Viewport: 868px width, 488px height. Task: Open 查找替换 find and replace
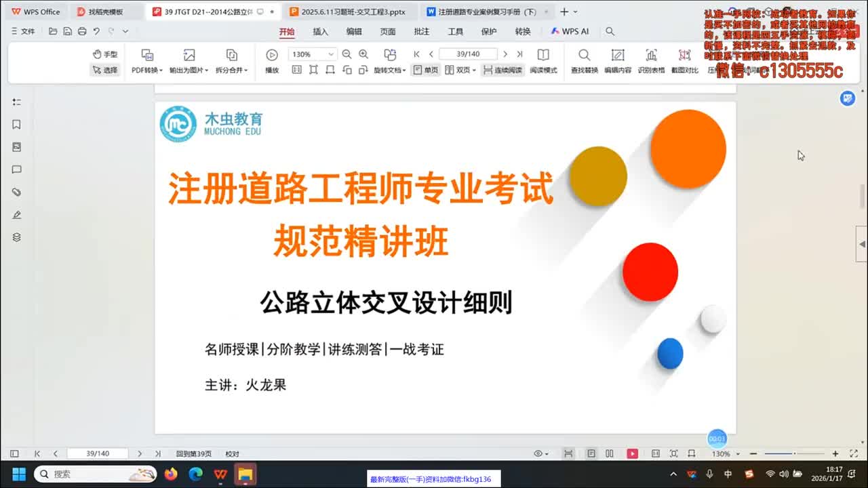pos(584,61)
